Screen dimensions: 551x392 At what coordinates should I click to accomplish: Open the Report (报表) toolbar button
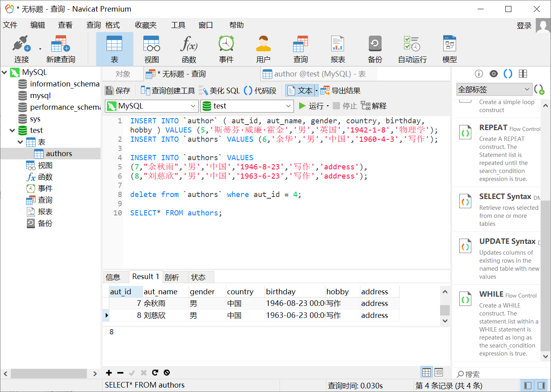(x=338, y=49)
